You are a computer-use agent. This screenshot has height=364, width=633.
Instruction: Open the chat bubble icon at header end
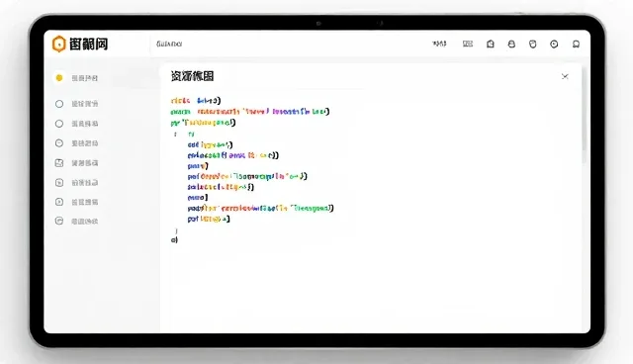pos(576,44)
